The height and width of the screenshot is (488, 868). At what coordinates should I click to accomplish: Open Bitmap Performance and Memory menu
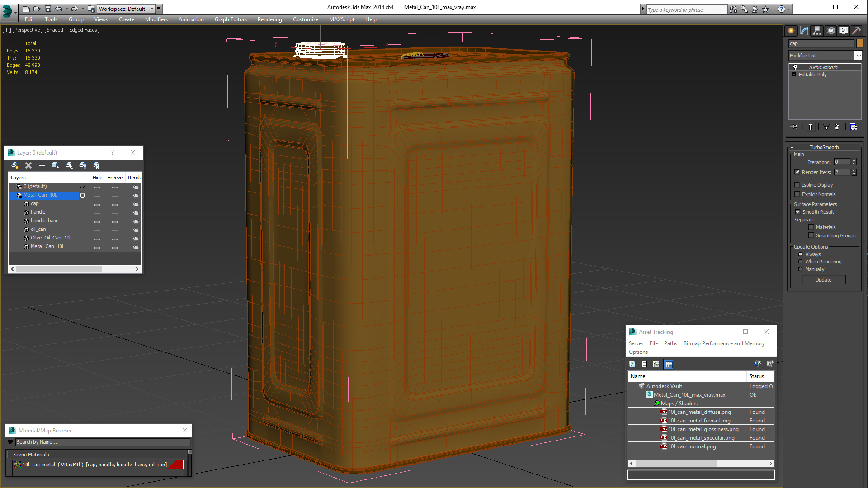(x=724, y=343)
